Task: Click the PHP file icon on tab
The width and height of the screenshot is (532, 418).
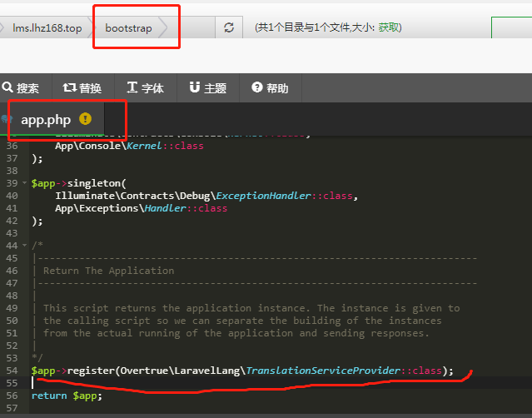Action: tap(7, 119)
